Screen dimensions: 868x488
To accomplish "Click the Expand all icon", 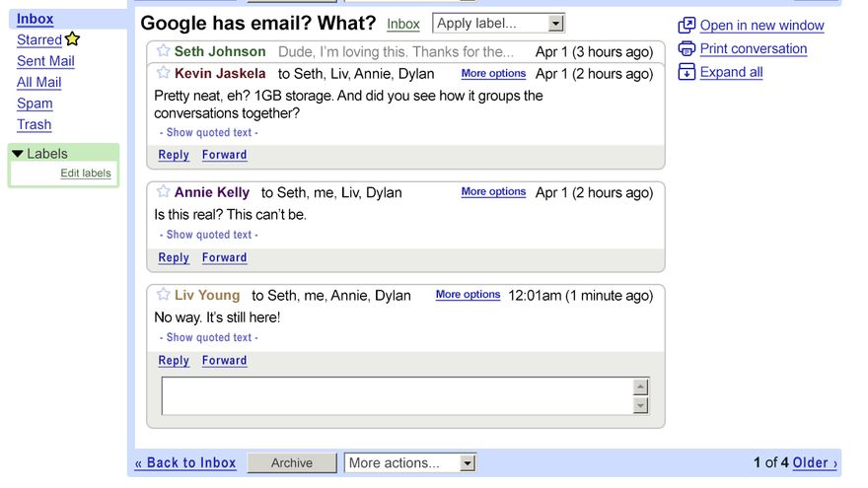I will [x=687, y=72].
